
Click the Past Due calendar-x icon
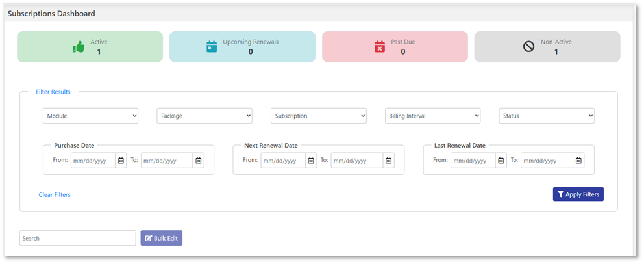(x=380, y=47)
